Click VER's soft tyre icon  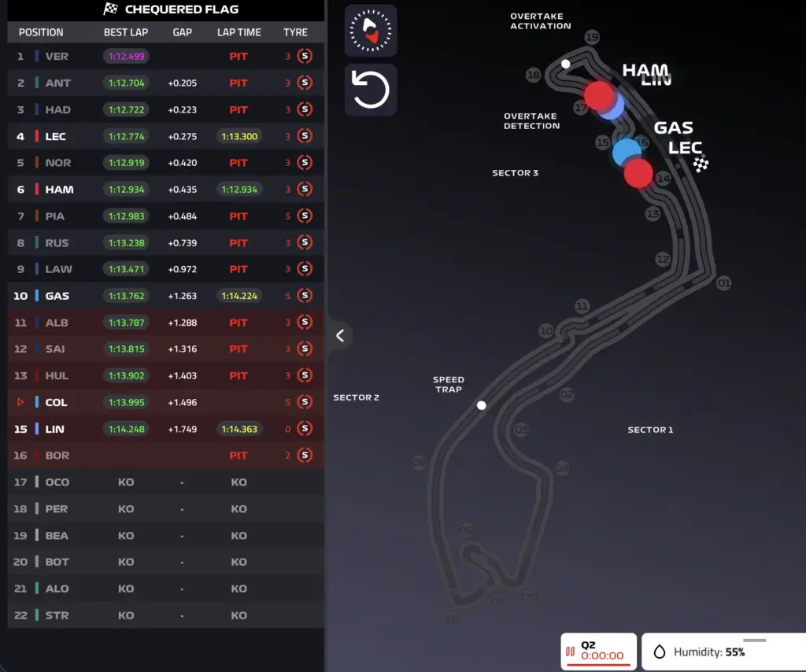305,56
